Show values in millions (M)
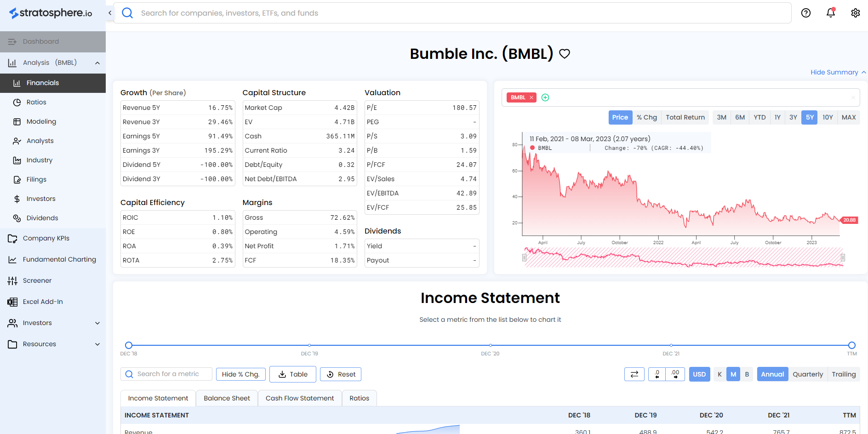Screen dimensions: 868x434 point(733,374)
